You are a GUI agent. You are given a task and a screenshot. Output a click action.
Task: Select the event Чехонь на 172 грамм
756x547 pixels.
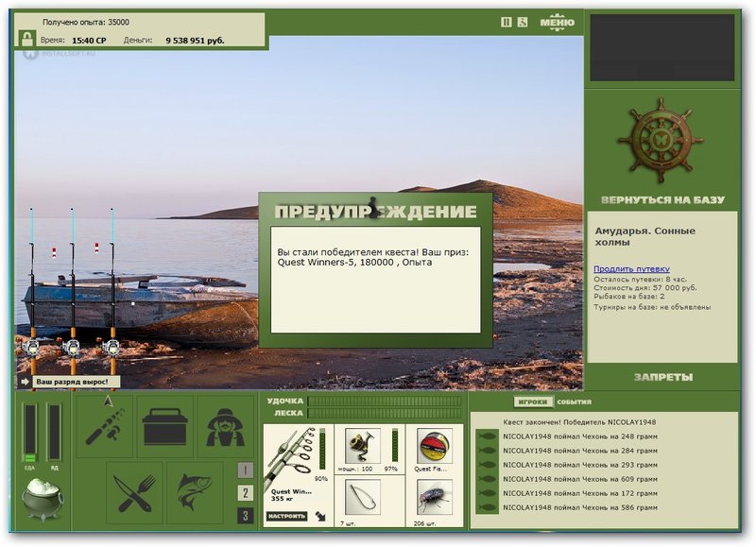(x=580, y=493)
